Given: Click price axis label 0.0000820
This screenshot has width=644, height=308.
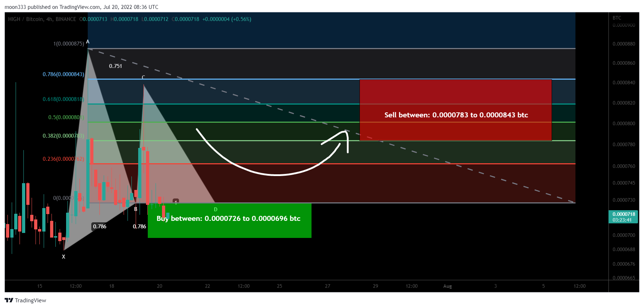Looking at the screenshot, I should tap(624, 103).
